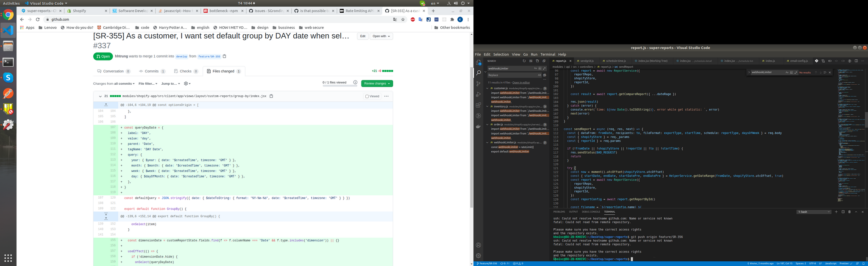Open the 1: bash terminal selector dropdown
The image size is (868, 266).
(x=814, y=212)
